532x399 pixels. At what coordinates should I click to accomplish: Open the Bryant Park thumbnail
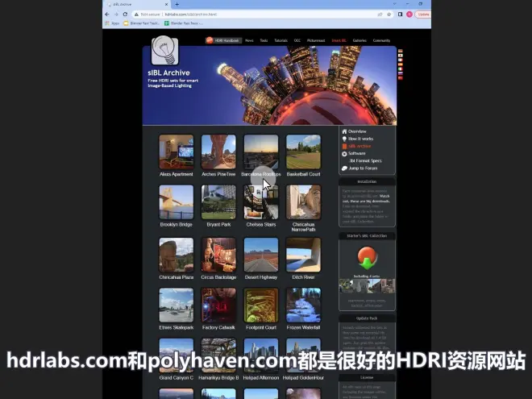click(218, 202)
